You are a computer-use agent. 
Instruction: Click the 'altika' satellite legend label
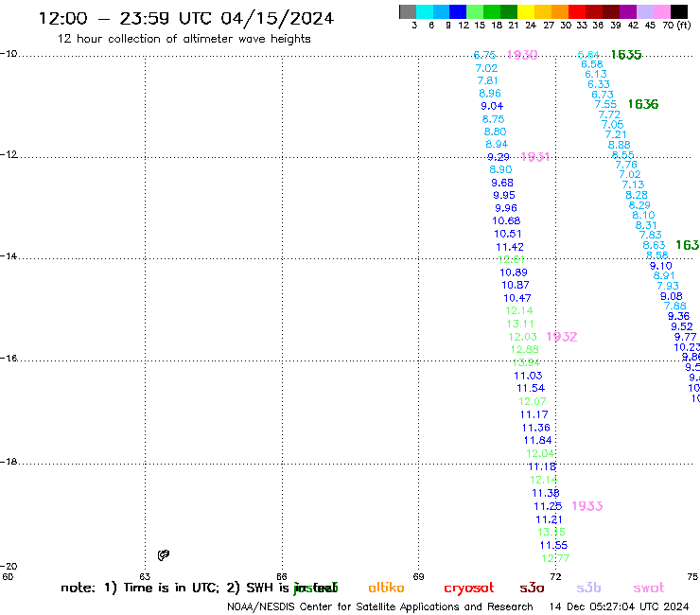(386, 588)
